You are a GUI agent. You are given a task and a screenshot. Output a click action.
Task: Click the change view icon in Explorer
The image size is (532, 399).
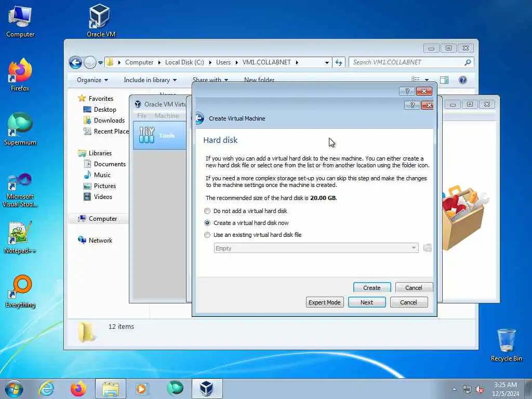coord(415,79)
